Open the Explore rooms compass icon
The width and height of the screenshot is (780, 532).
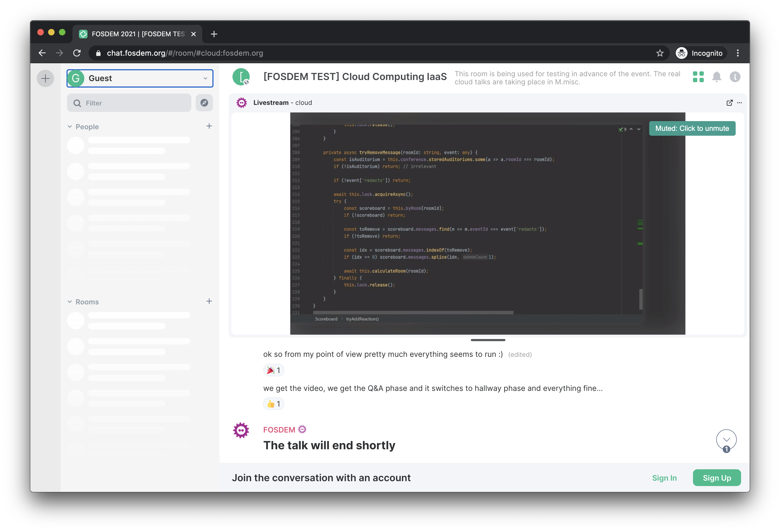204,103
